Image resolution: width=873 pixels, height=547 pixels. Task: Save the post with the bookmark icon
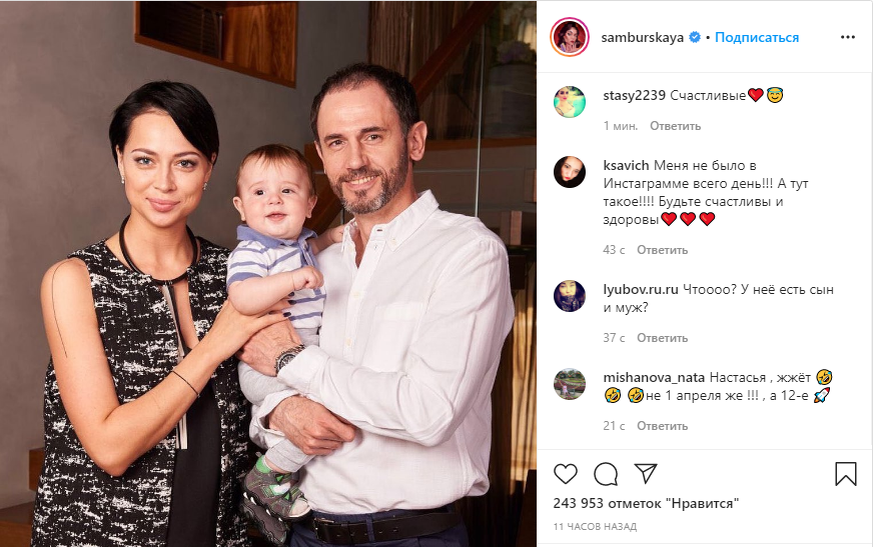(845, 473)
